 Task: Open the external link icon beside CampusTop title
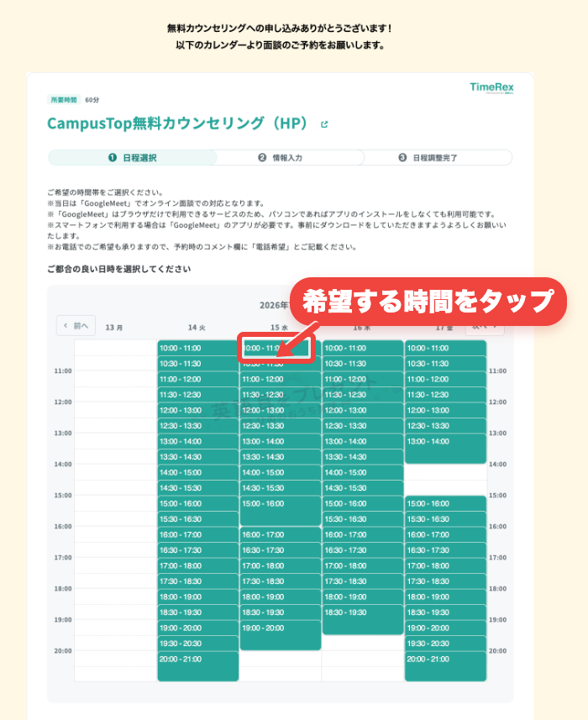click(324, 124)
